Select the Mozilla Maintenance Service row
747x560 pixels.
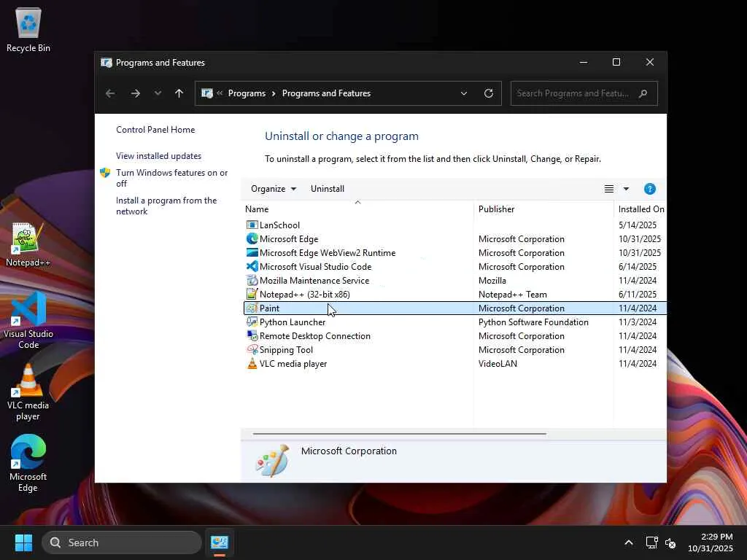[x=455, y=281]
